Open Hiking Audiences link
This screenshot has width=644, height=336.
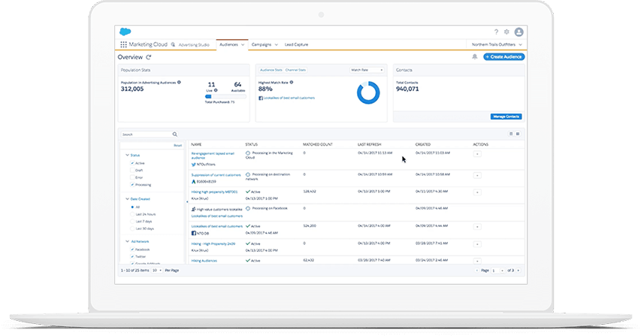[x=204, y=261]
